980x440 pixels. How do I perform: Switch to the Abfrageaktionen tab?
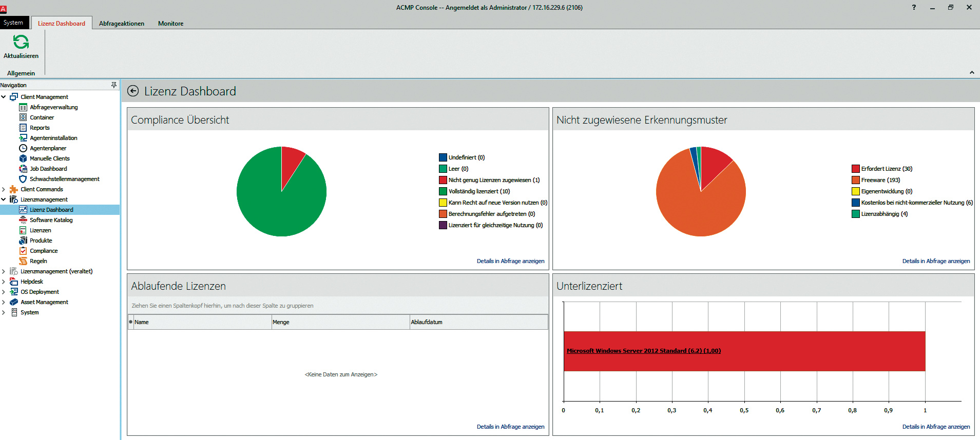click(x=122, y=24)
